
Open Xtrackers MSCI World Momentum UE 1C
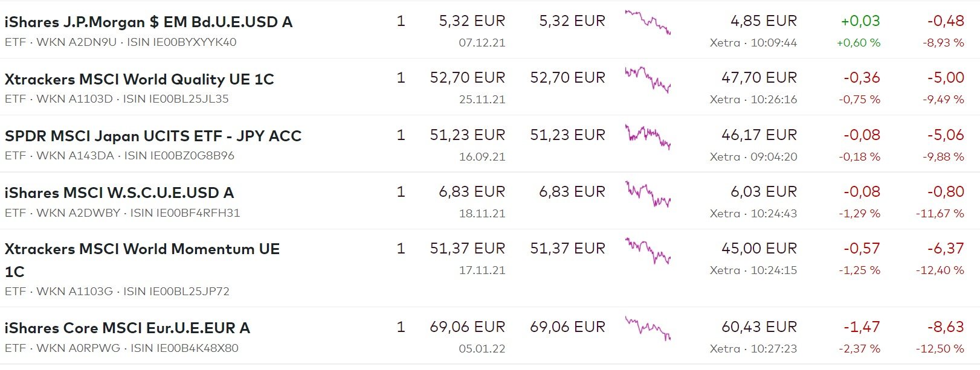[x=142, y=249]
